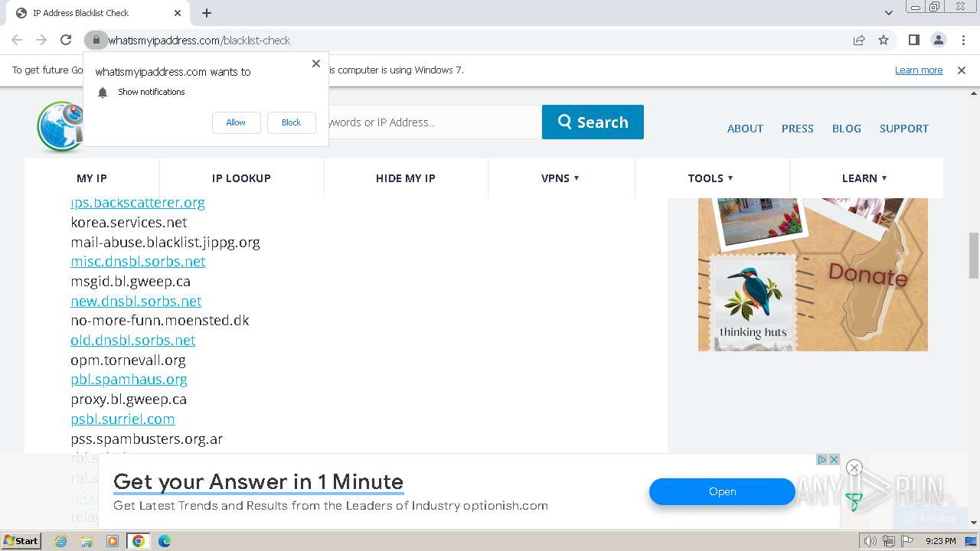Image resolution: width=980 pixels, height=551 pixels.
Task: Go back to the previous page
Action: (17, 40)
